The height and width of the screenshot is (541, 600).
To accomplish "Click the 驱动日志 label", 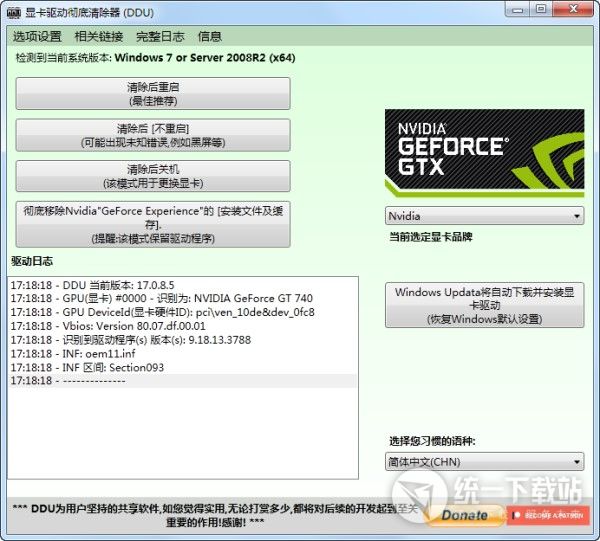I will 32,261.
